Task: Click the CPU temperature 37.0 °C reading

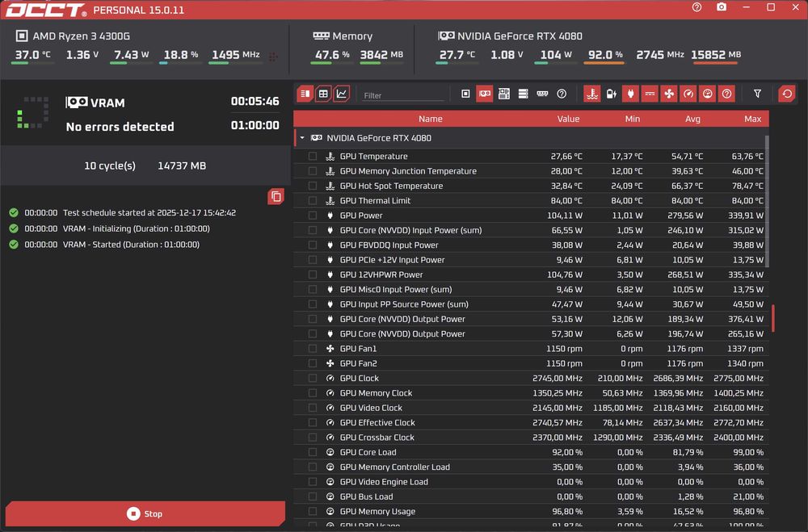Action: pos(32,55)
